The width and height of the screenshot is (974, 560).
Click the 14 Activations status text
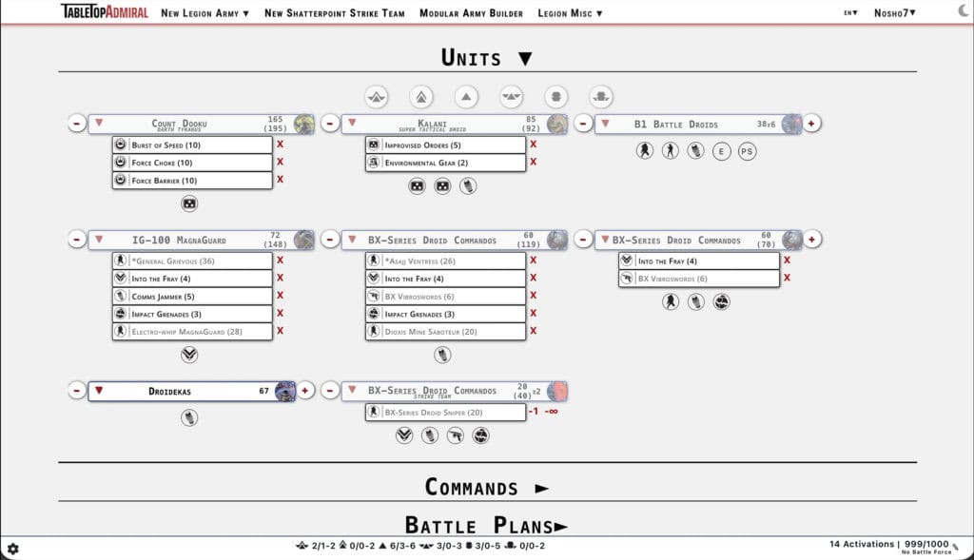point(862,544)
